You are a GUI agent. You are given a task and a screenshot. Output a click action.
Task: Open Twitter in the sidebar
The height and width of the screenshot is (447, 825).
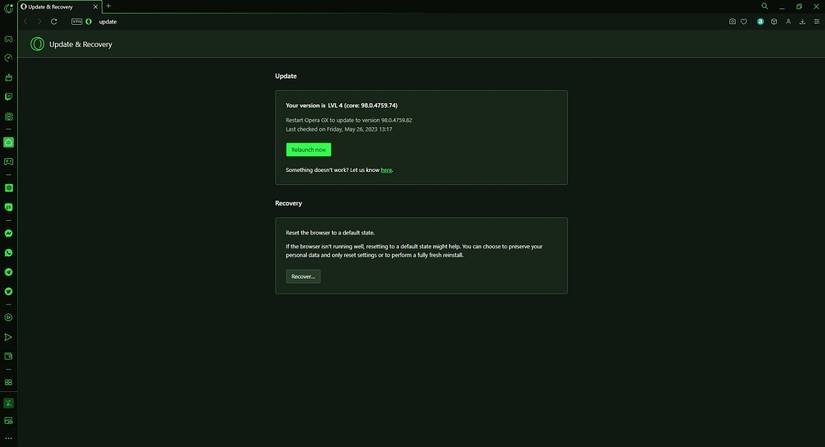pos(8,291)
